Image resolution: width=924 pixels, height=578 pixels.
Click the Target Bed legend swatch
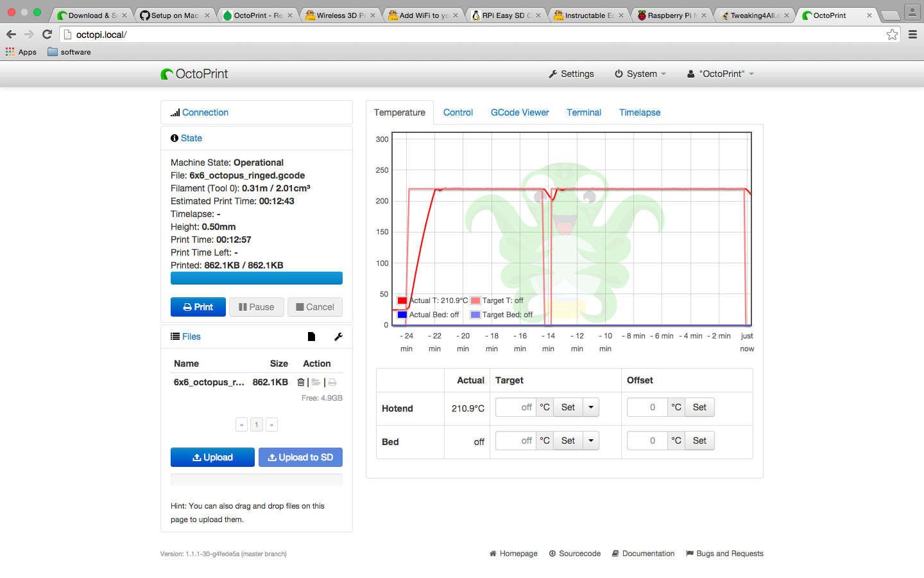[x=475, y=315]
